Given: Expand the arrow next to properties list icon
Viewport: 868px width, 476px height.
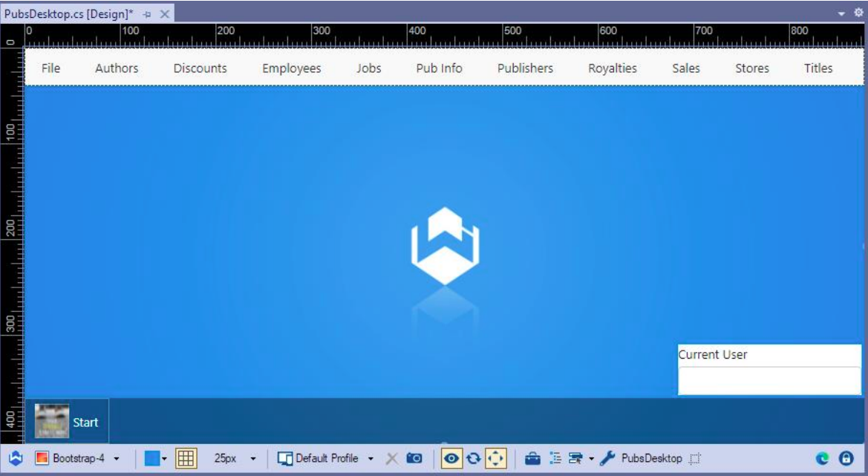Looking at the screenshot, I should point(591,459).
